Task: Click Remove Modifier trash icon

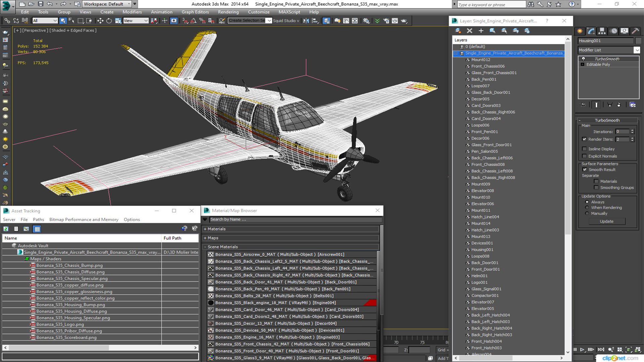Action: point(619,105)
